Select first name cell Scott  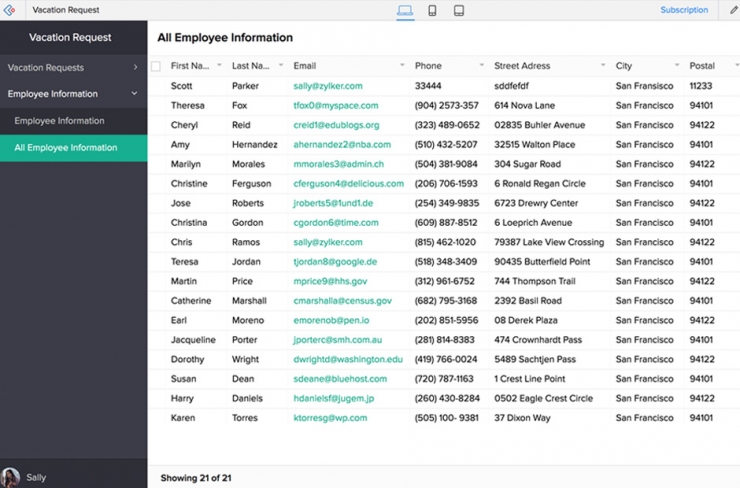coord(181,86)
